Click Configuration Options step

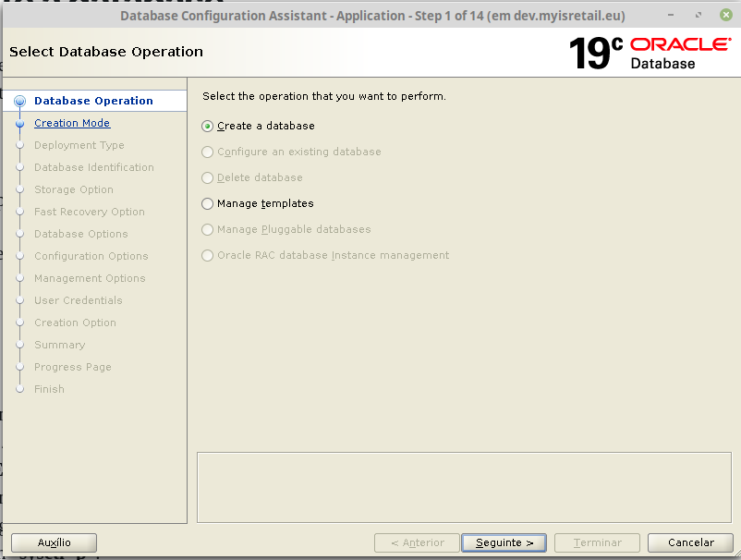[91, 256]
